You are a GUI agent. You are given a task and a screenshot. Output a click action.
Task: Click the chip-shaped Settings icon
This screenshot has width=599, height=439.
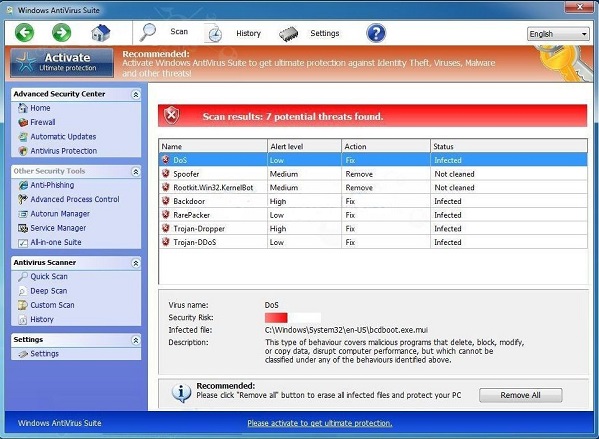[x=288, y=34]
